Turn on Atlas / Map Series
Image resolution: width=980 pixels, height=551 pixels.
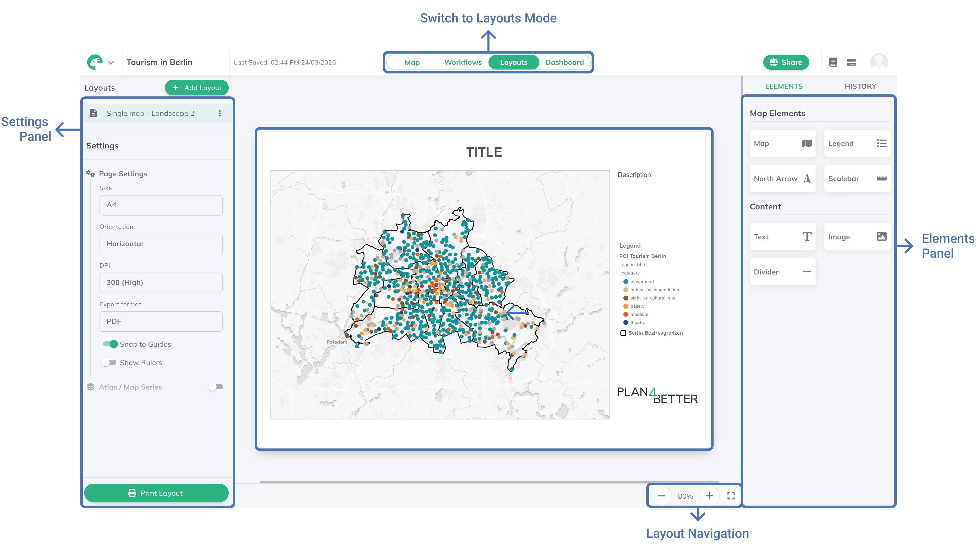(x=216, y=387)
